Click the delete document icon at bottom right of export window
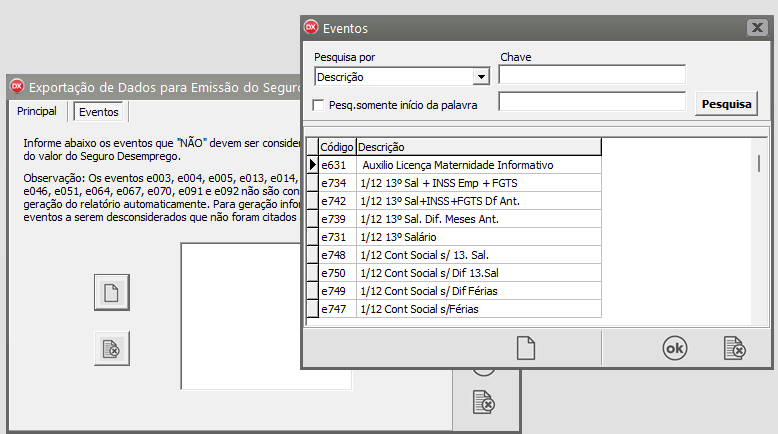Image resolution: width=778 pixels, height=434 pixels. tap(484, 402)
